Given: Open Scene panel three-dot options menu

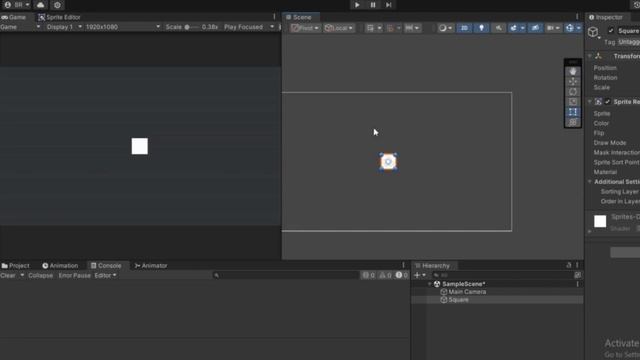Looking at the screenshot, I should (x=577, y=17).
